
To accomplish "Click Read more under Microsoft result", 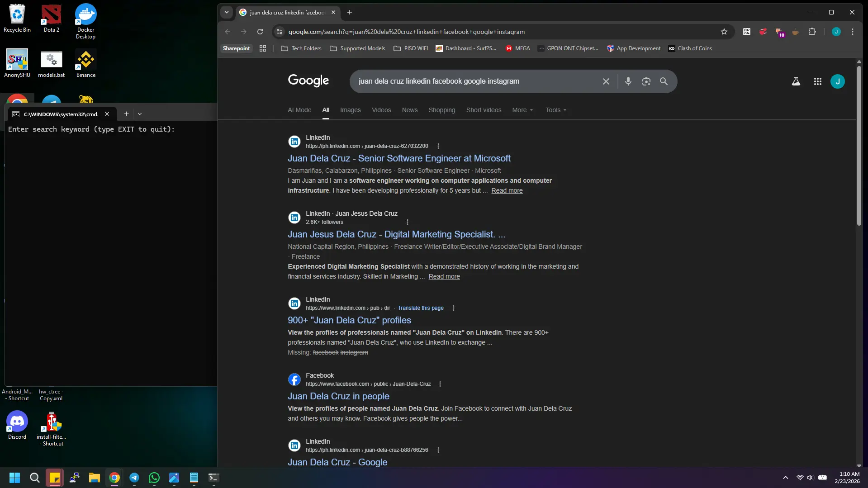I will (507, 190).
